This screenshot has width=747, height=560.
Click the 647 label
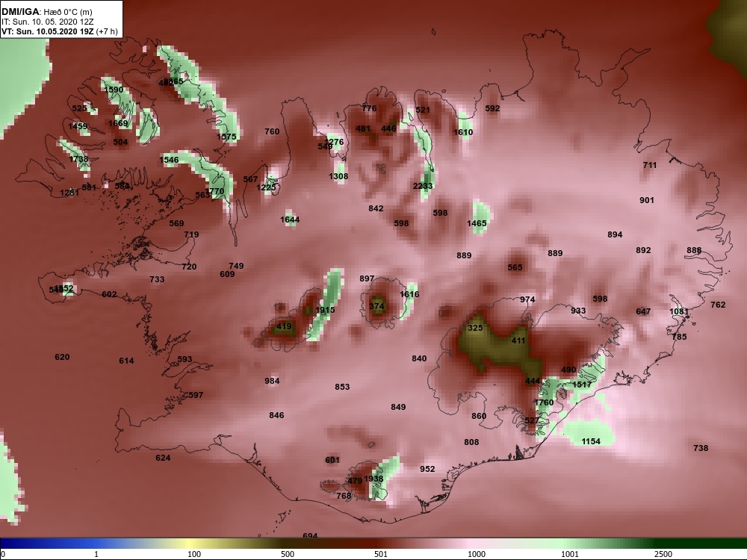(643, 311)
